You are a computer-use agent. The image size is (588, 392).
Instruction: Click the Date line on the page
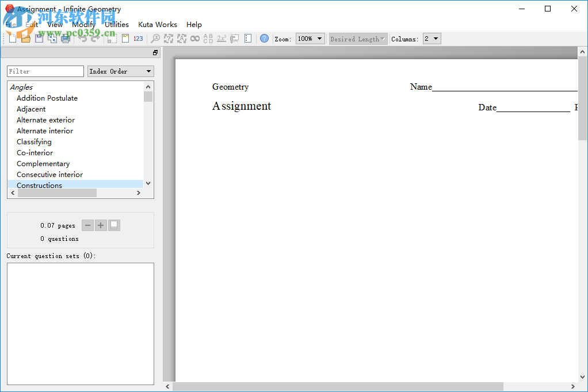(524, 107)
